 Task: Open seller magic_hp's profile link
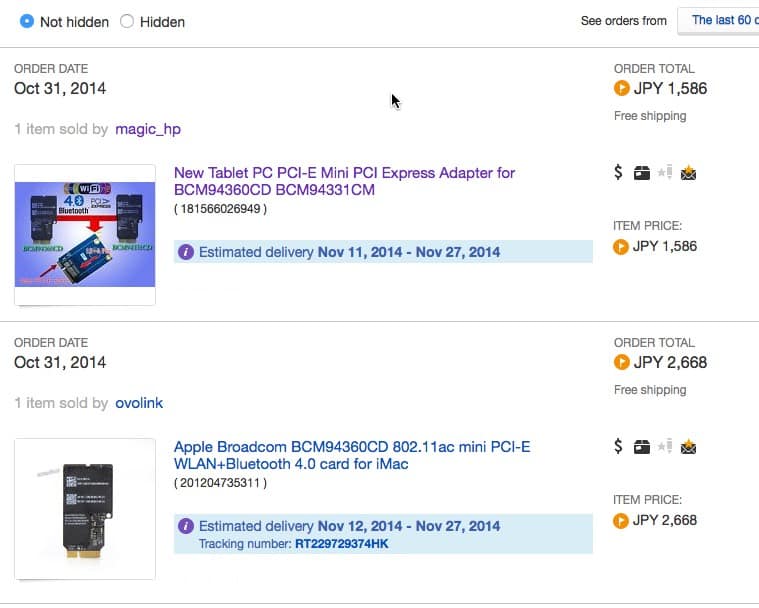point(148,129)
